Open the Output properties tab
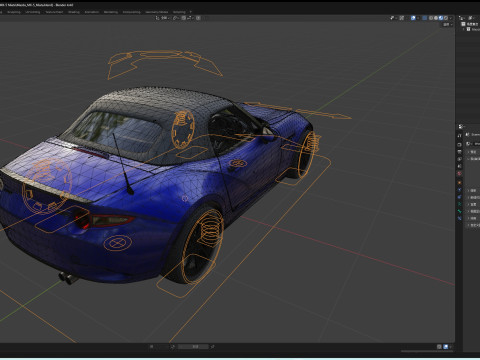Viewport: 480px width, 360px height. coord(459,152)
